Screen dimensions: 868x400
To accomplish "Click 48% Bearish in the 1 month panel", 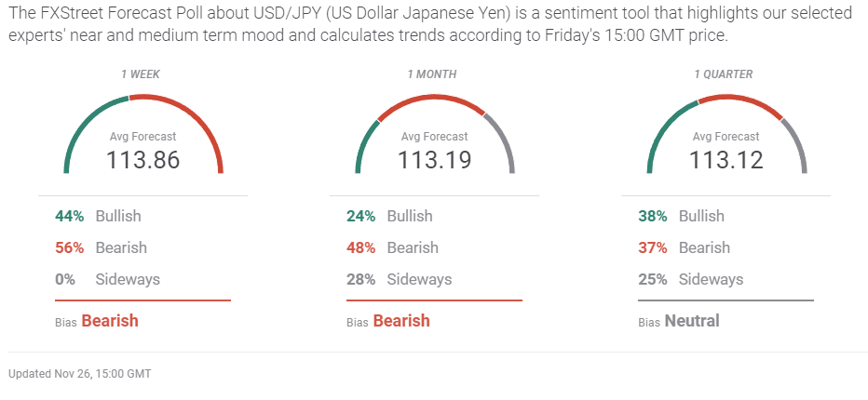I will click(393, 247).
